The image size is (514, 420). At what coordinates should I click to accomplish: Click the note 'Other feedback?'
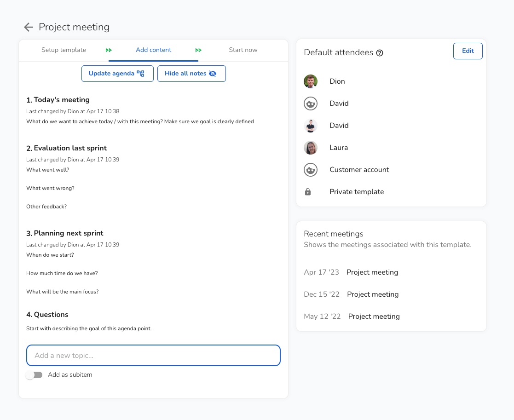pos(46,207)
